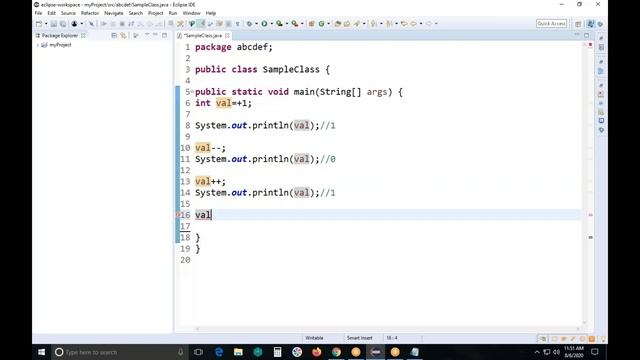Image resolution: width=640 pixels, height=360 pixels.
Task: Click the Open Task icon
Action: coord(347,24)
